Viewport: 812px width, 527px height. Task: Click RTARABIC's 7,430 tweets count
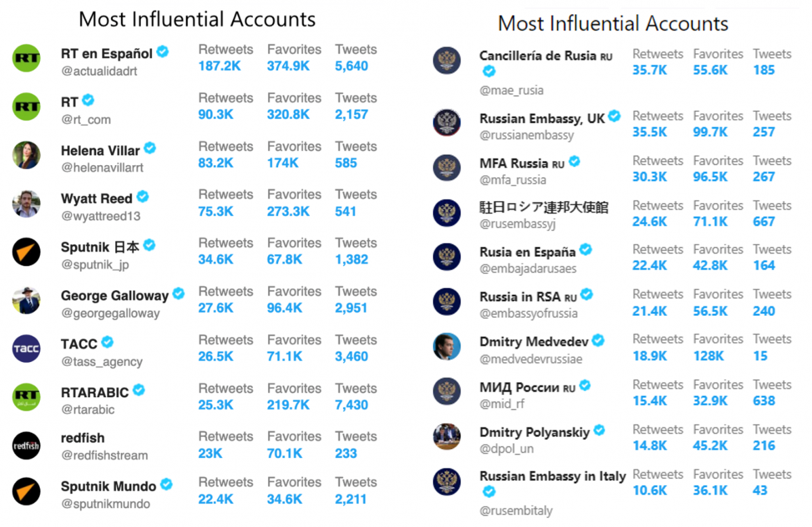pyautogui.click(x=352, y=405)
